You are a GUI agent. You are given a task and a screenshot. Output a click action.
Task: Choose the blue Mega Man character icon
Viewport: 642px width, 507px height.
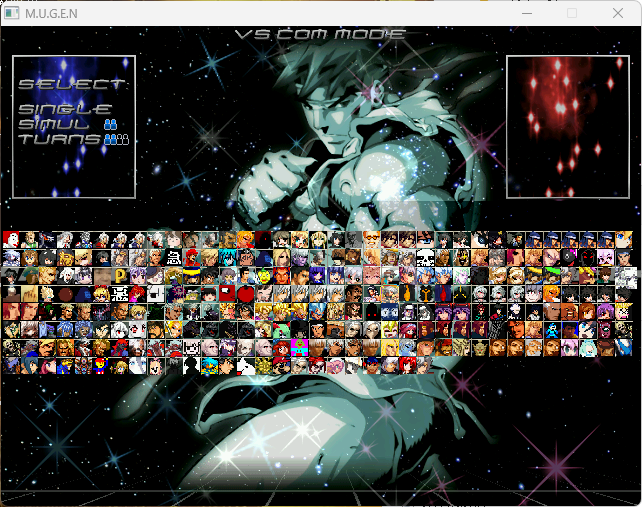[x=552, y=330]
